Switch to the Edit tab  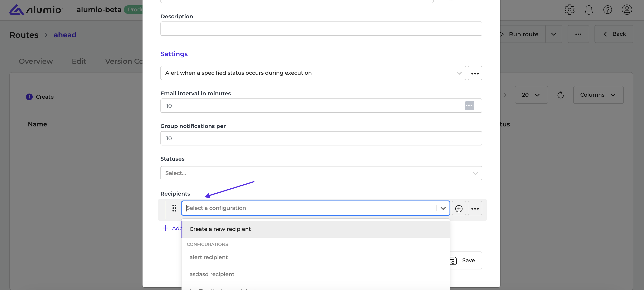pos(79,61)
